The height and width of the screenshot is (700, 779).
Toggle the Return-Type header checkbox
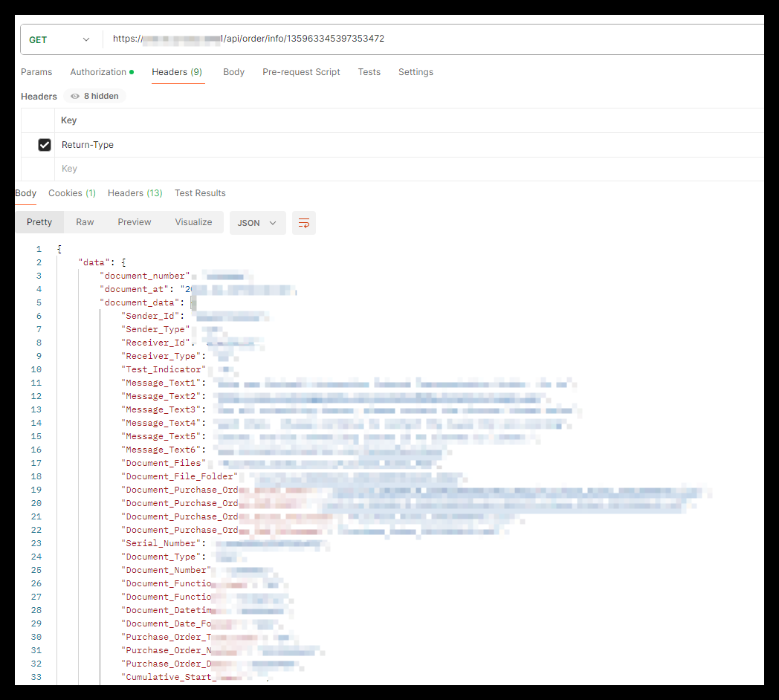[45, 145]
